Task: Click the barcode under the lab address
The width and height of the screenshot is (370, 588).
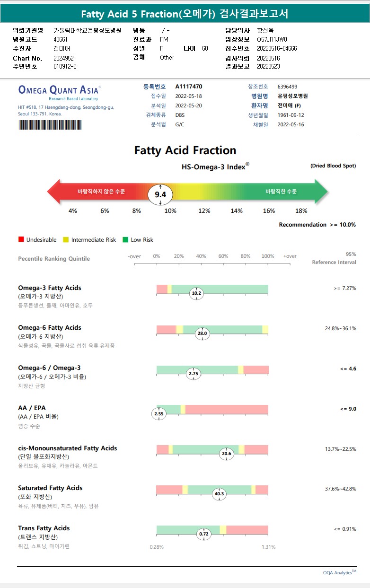Action: 50,125
